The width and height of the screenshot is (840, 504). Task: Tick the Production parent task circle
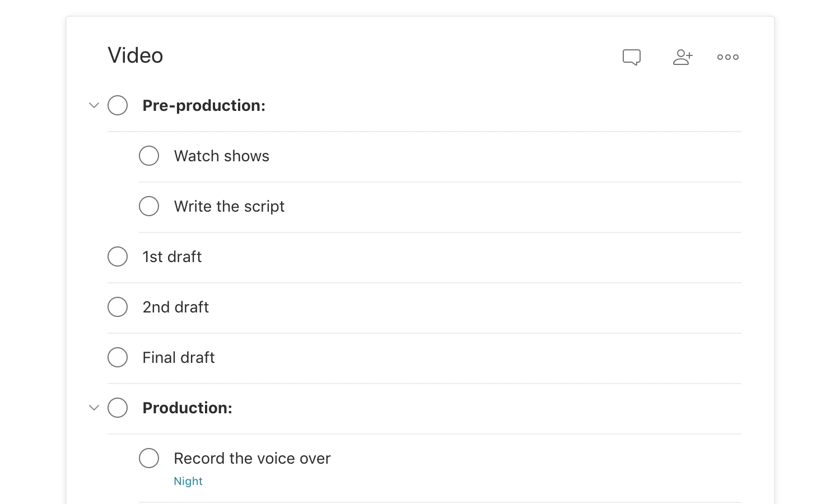pyautogui.click(x=118, y=408)
